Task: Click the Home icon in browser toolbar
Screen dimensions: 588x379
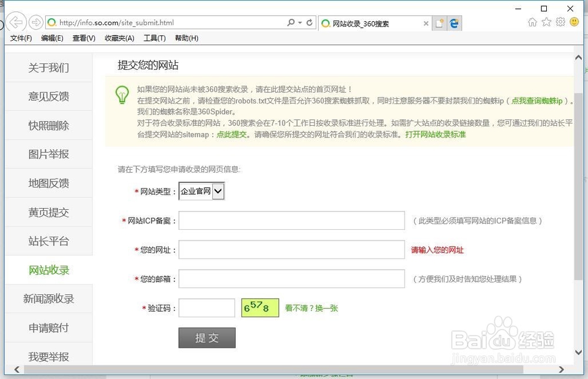Action: coord(532,22)
